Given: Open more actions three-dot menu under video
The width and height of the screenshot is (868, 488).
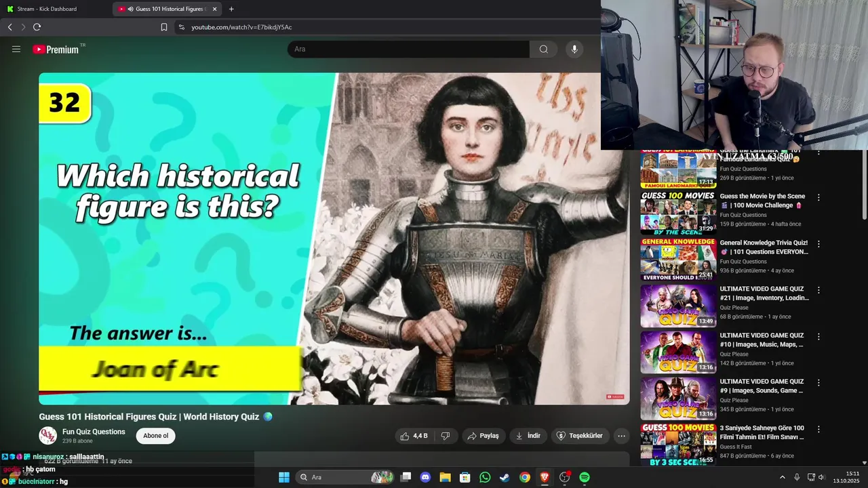Looking at the screenshot, I should (621, 436).
